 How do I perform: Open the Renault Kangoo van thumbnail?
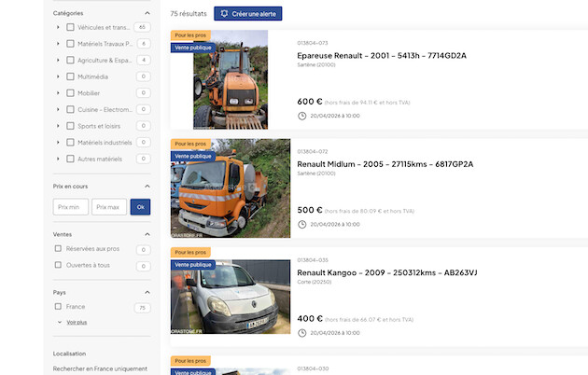pos(218,296)
